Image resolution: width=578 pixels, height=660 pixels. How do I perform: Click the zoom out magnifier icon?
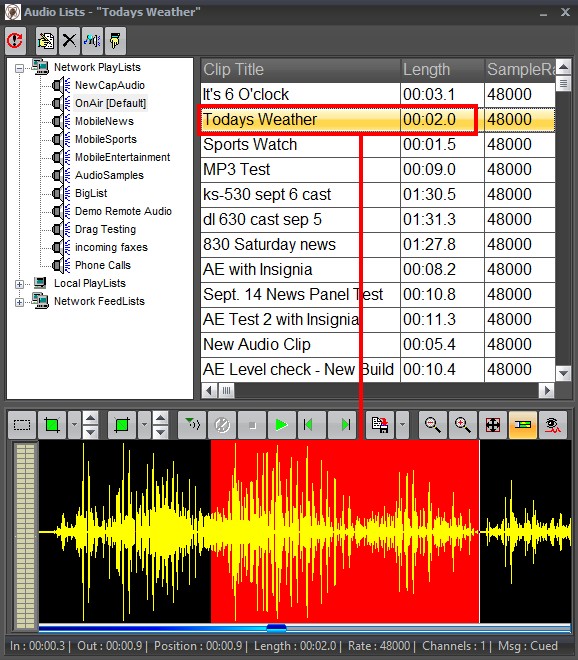pos(432,425)
